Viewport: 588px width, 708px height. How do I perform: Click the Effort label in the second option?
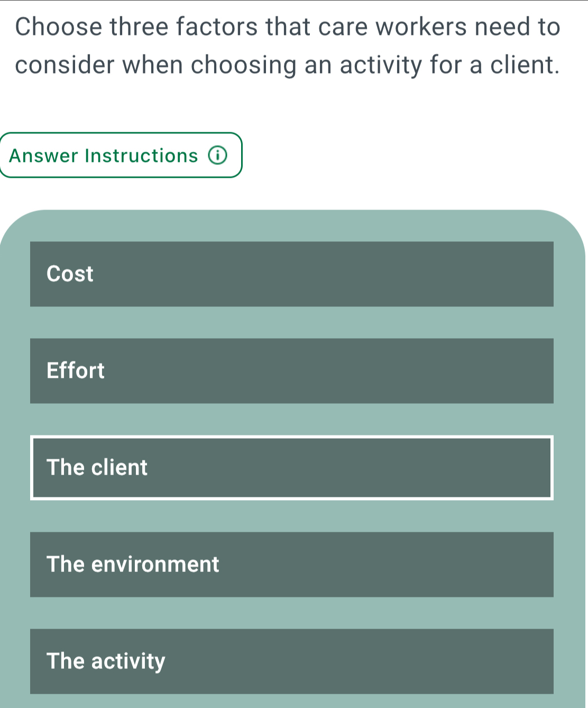76,371
